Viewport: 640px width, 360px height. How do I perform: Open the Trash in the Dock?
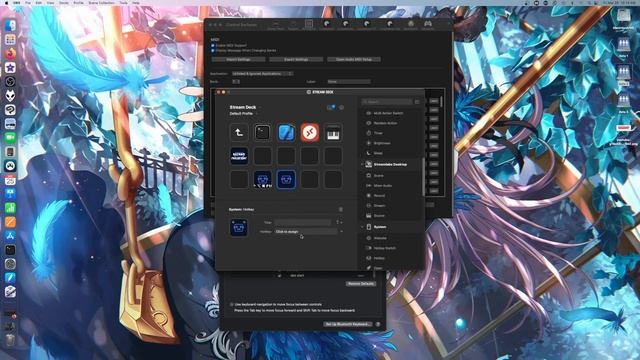coord(10,340)
